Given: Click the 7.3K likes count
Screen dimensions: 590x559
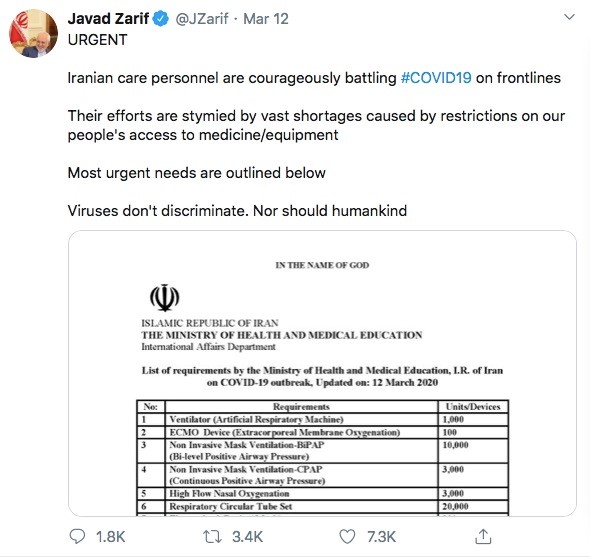Looking at the screenshot, I should click(382, 537).
